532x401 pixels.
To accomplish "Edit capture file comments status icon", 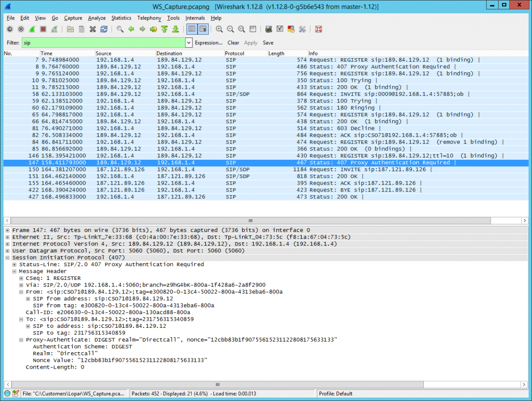I will coord(16,393).
